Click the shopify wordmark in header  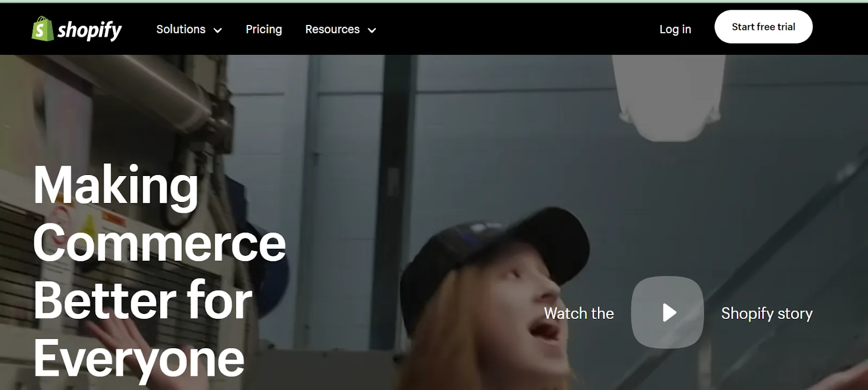90,30
